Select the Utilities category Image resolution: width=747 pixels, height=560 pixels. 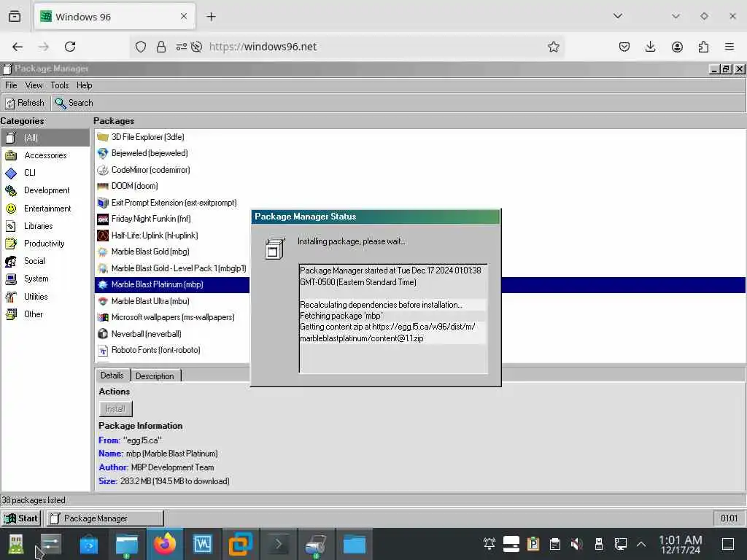click(44, 296)
